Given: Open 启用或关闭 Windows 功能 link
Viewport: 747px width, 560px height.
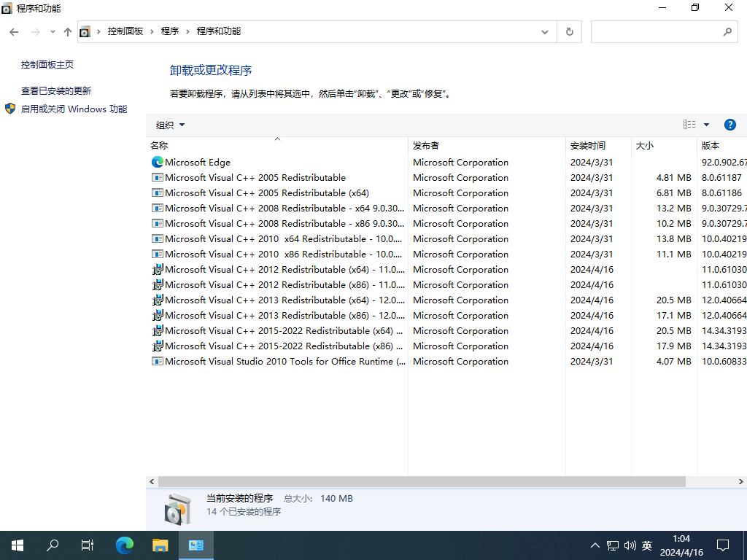Looking at the screenshot, I should click(x=74, y=109).
